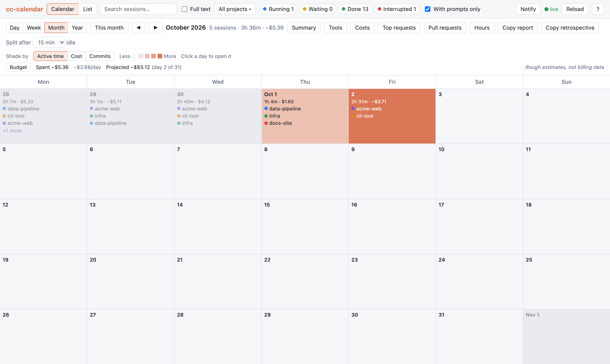The width and height of the screenshot is (610, 364).
Task: Click the Reload button
Action: (575, 9)
